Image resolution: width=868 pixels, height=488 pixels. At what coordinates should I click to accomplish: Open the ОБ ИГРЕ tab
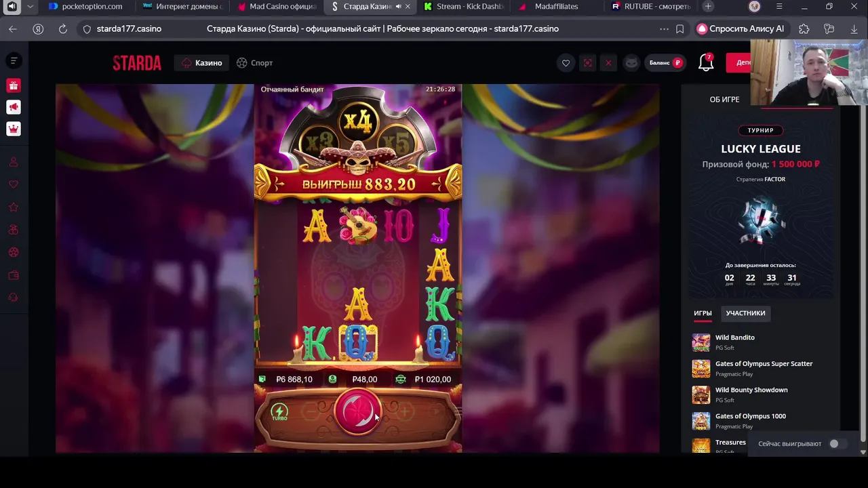tap(724, 100)
